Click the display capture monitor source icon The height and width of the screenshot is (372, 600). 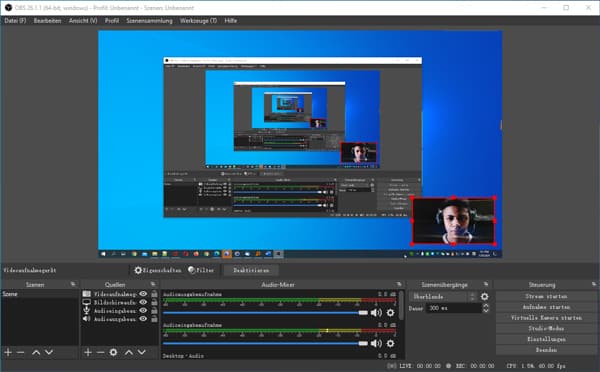coord(87,302)
